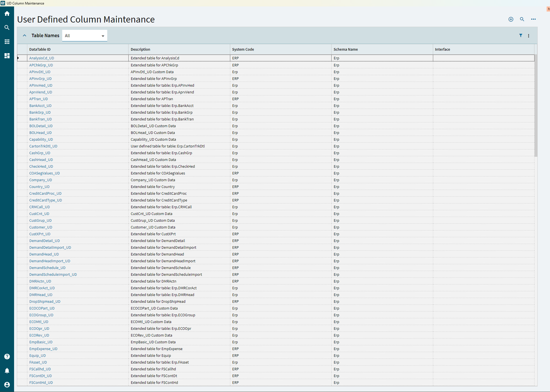Open the Company_UD link
The height and width of the screenshot is (392, 550).
pos(41,180)
